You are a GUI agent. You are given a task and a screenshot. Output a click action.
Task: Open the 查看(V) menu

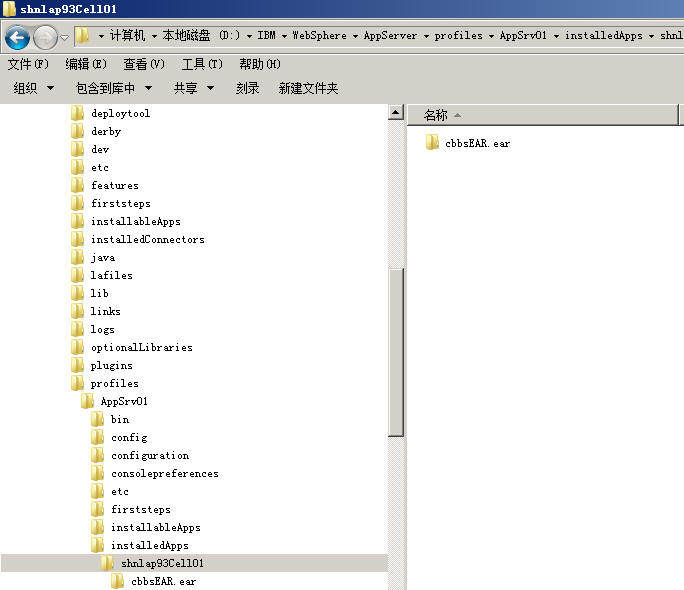pos(144,64)
